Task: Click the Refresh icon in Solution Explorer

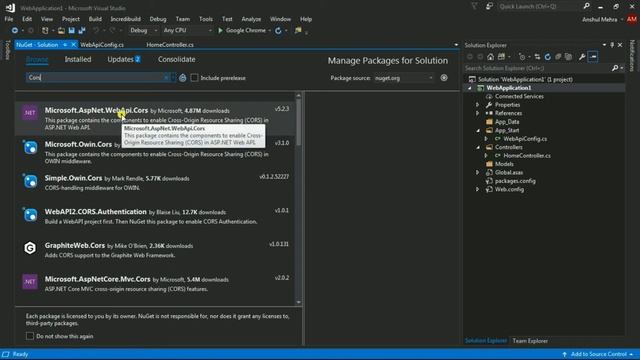Action: (x=548, y=57)
